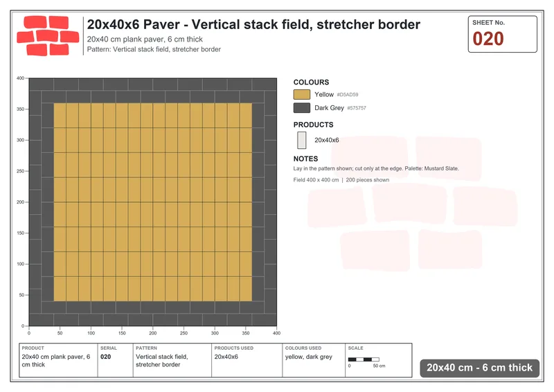Click the x-axis label 250
554x392 pixels.
click(184, 333)
